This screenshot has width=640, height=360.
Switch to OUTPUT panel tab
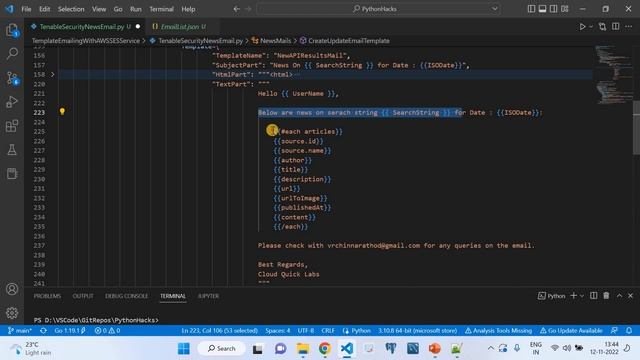pos(83,296)
